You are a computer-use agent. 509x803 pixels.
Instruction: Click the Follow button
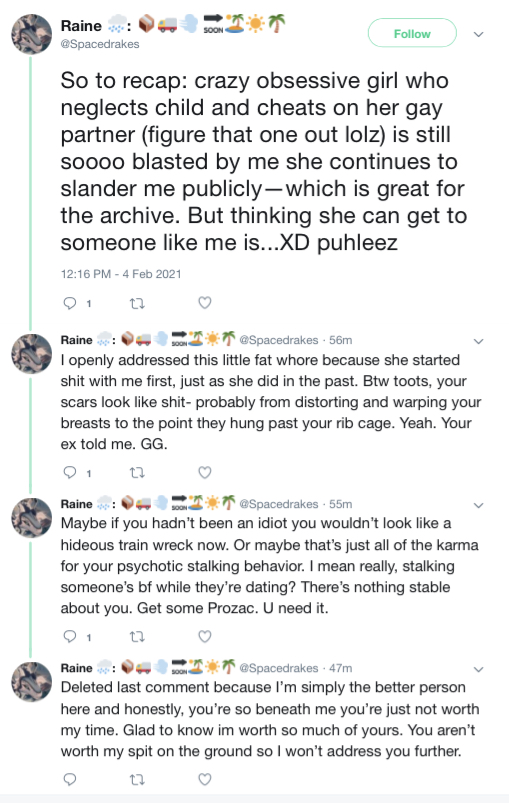(x=412, y=33)
